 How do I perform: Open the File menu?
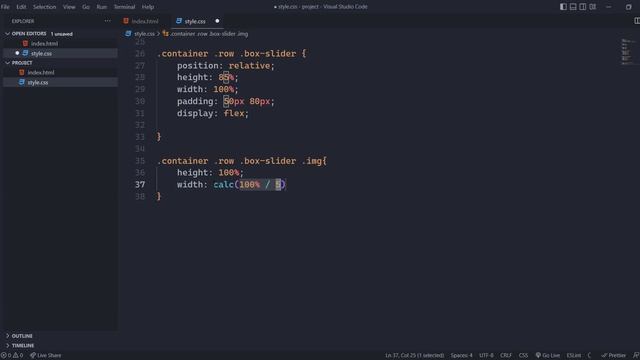(5, 7)
